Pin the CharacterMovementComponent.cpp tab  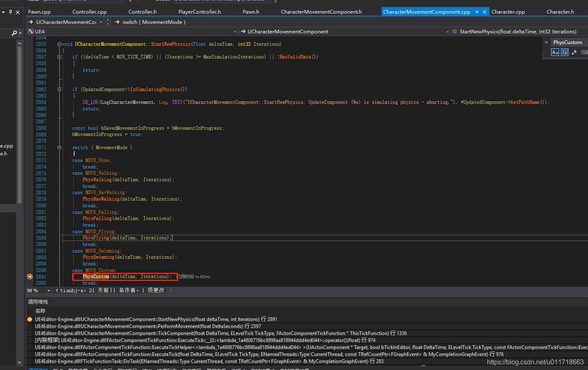coord(477,12)
